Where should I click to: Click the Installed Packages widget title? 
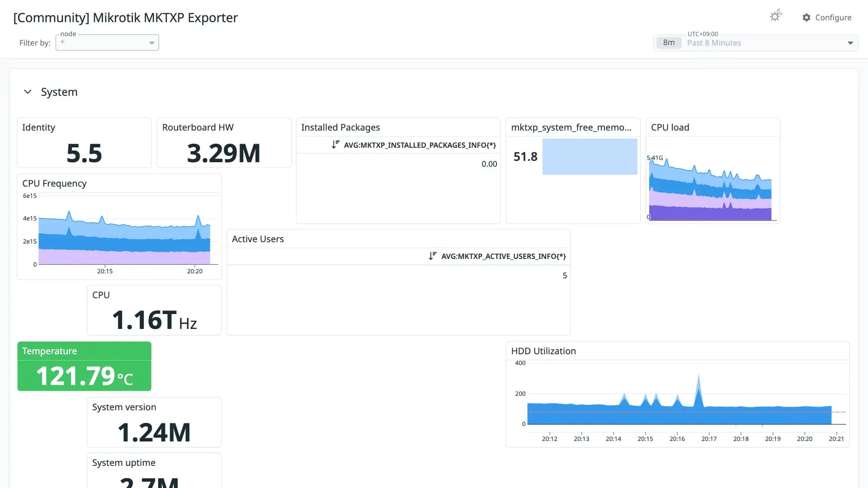click(x=340, y=127)
